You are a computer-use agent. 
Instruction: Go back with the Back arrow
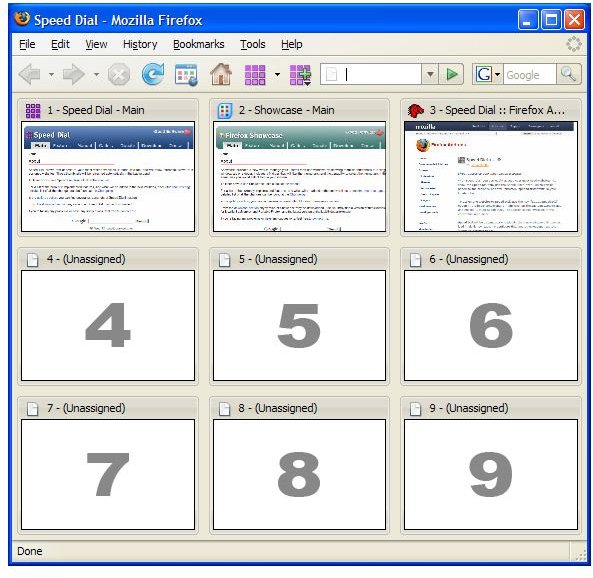click(x=29, y=74)
